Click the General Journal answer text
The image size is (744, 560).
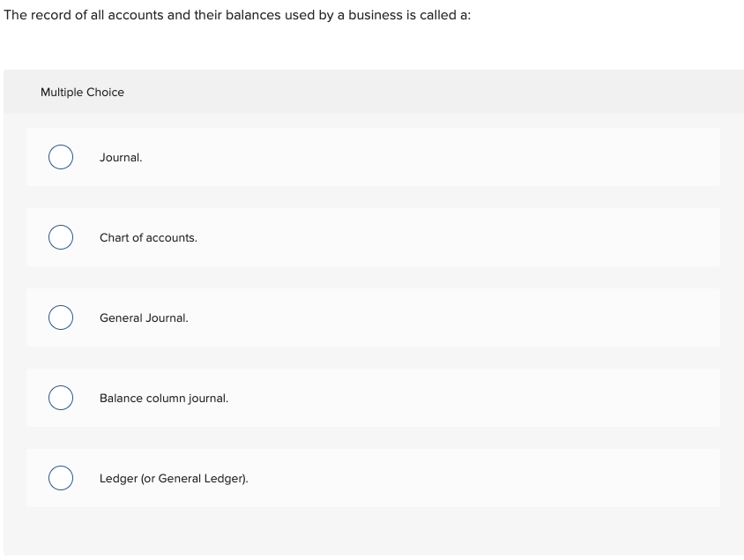145,317
